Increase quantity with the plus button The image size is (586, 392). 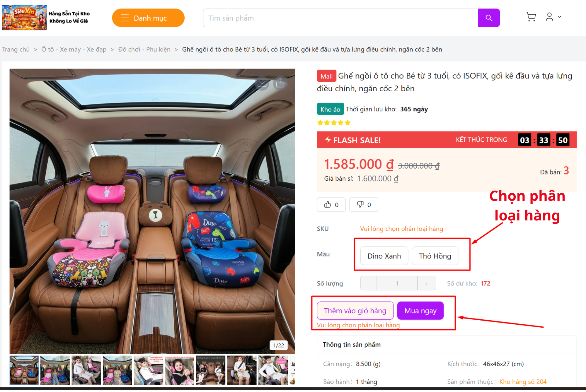(x=427, y=283)
